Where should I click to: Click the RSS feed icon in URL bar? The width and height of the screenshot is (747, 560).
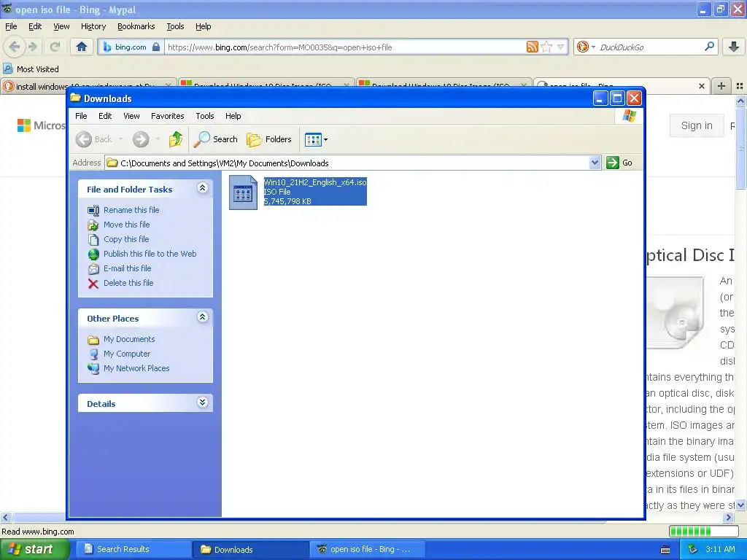click(532, 47)
